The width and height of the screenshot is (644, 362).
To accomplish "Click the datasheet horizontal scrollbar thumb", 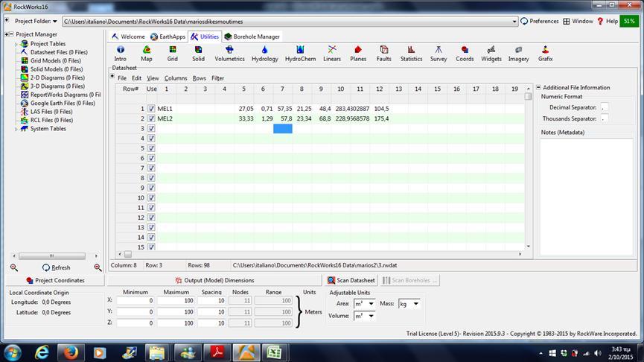I will pos(128,254).
